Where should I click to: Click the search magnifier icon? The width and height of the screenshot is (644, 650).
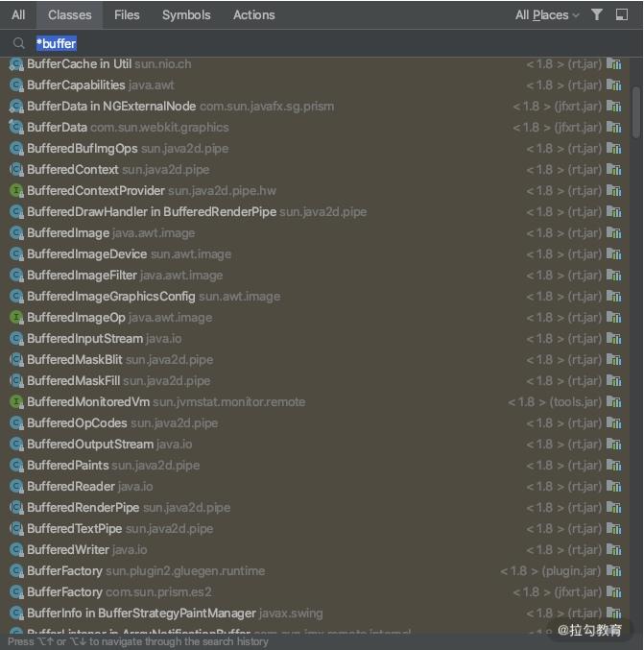click(18, 43)
